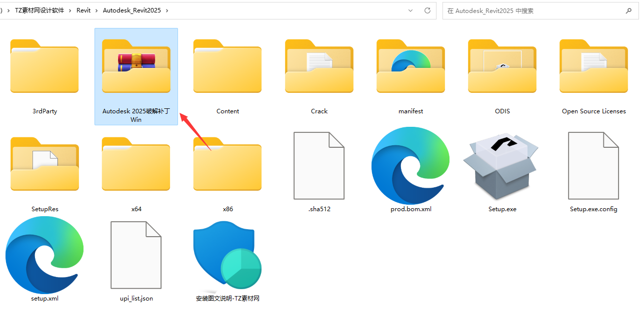Image resolution: width=644 pixels, height=332 pixels.
Task: Open the SetupRes folder icon
Action: [x=44, y=164]
